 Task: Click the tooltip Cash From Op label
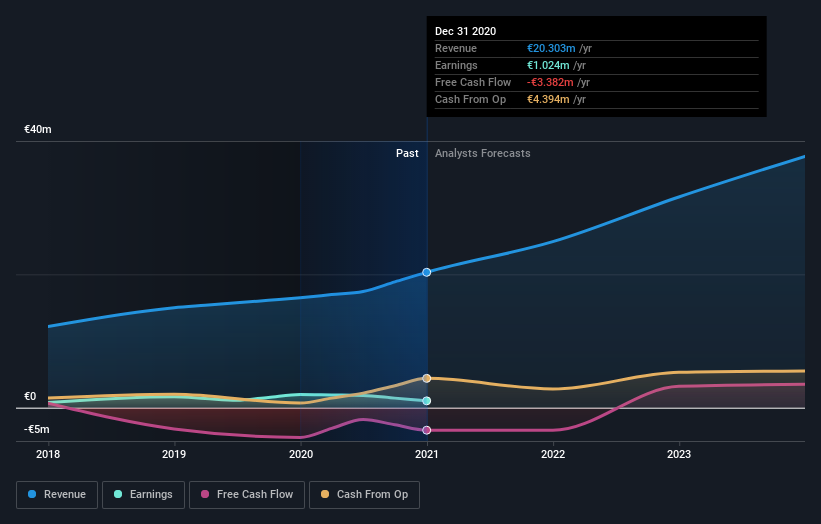click(471, 99)
